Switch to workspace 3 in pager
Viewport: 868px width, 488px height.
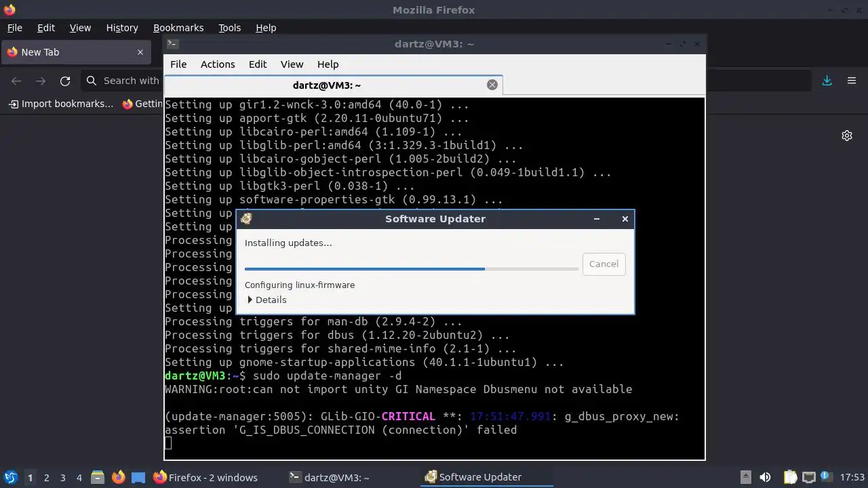[62, 477]
